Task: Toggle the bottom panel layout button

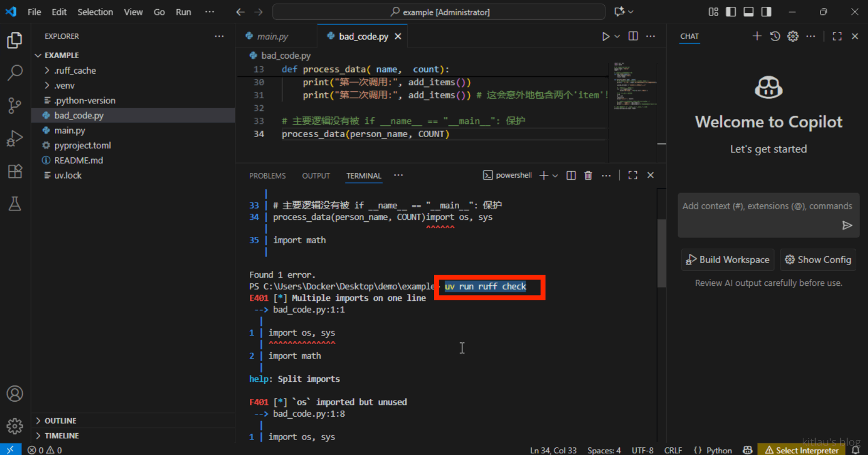Action: [x=748, y=12]
